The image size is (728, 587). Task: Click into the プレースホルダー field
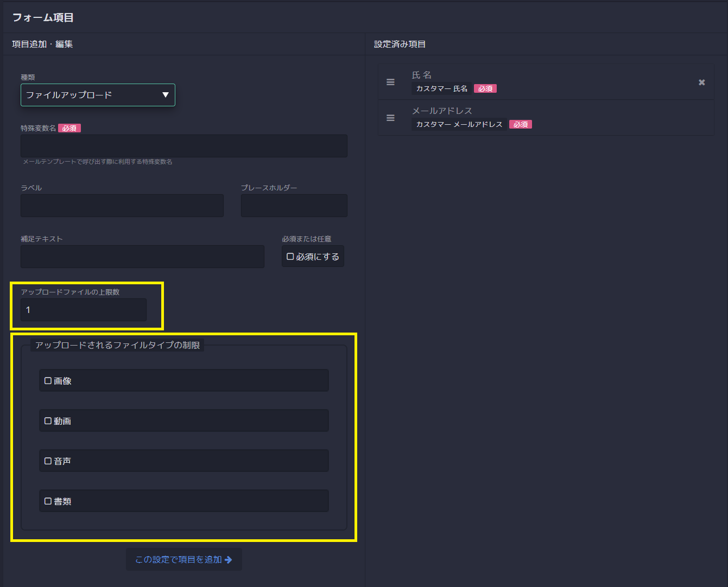point(294,206)
